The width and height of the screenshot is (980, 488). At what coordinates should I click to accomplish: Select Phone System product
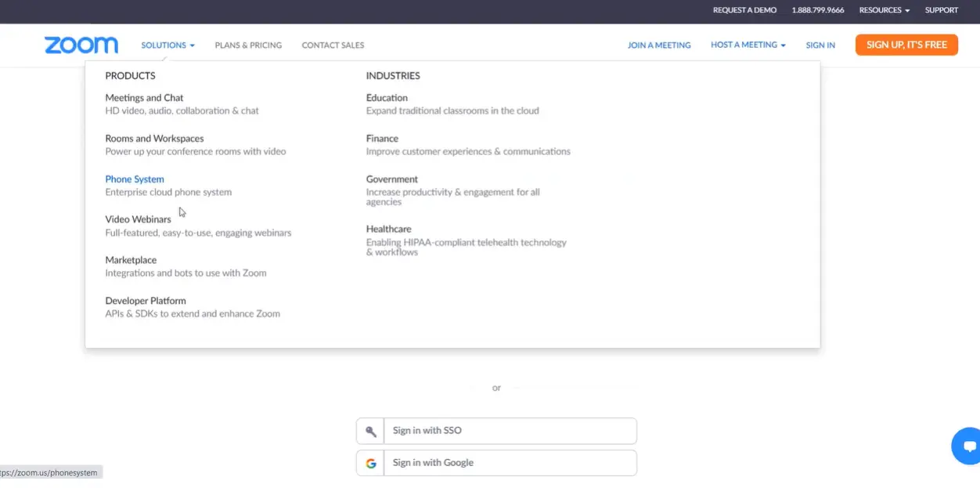coord(135,179)
